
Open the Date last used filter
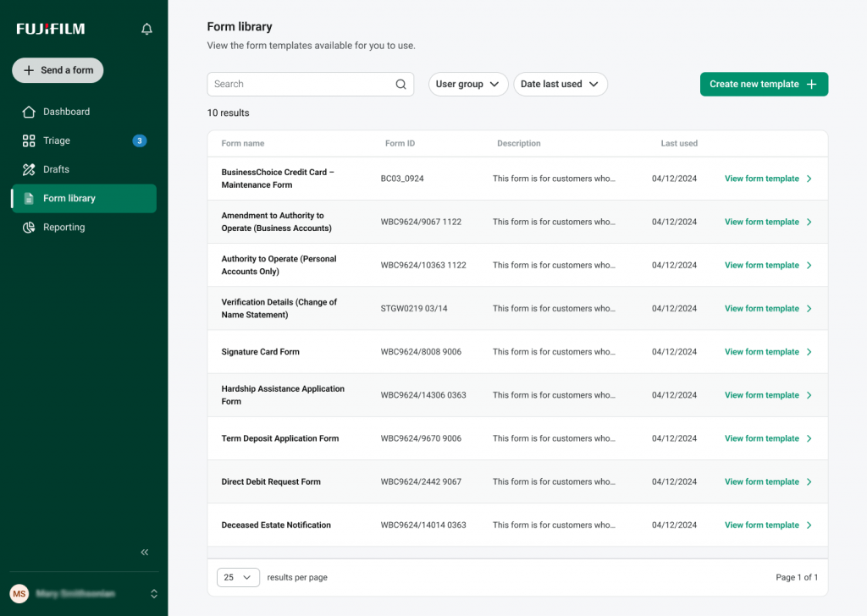coord(561,84)
